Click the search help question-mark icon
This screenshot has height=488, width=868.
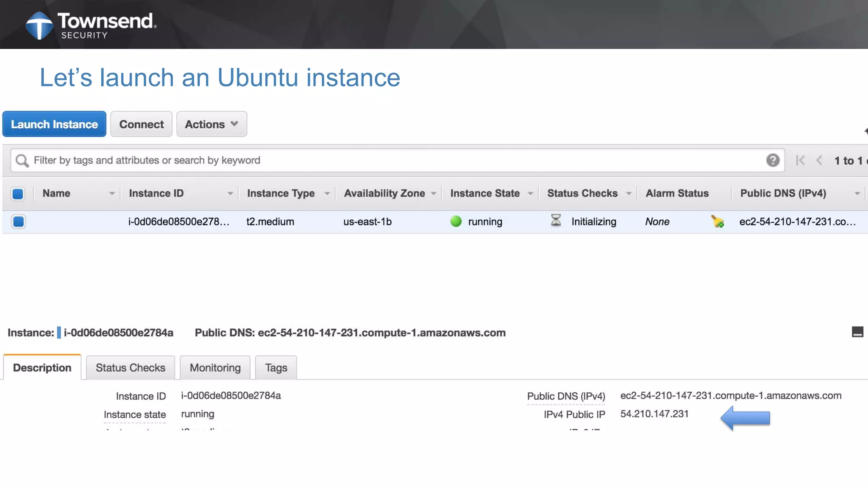[x=773, y=160]
